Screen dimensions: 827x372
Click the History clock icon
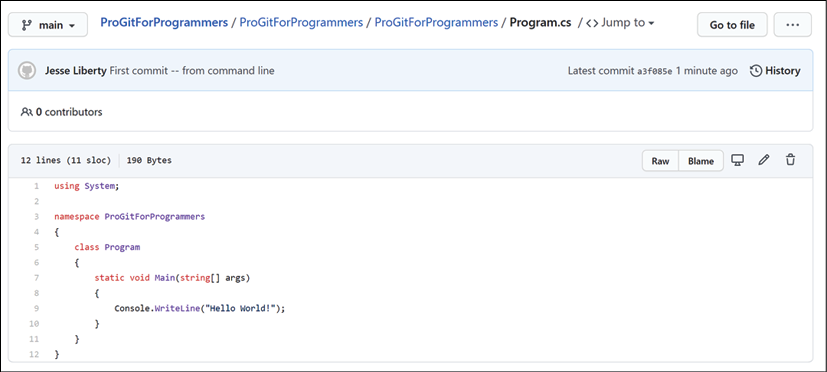coord(756,71)
